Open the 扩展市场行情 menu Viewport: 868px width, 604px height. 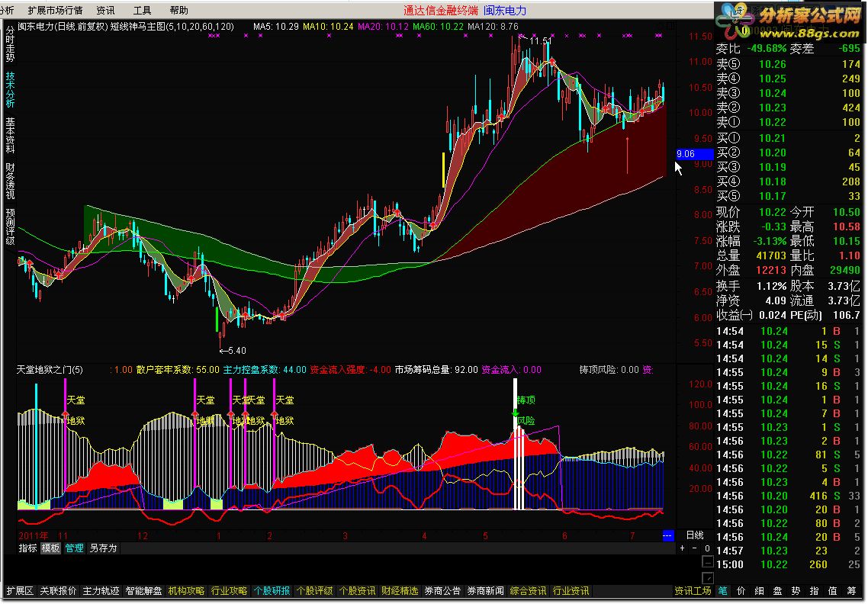(x=54, y=10)
